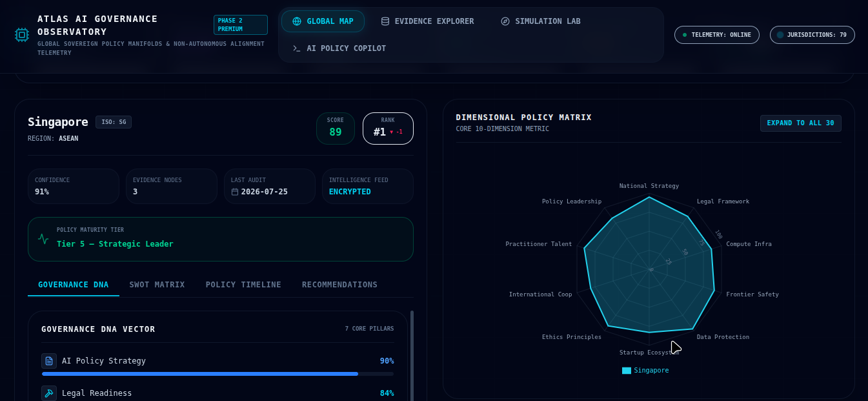Click the Rank #1 badge

pyautogui.click(x=388, y=129)
